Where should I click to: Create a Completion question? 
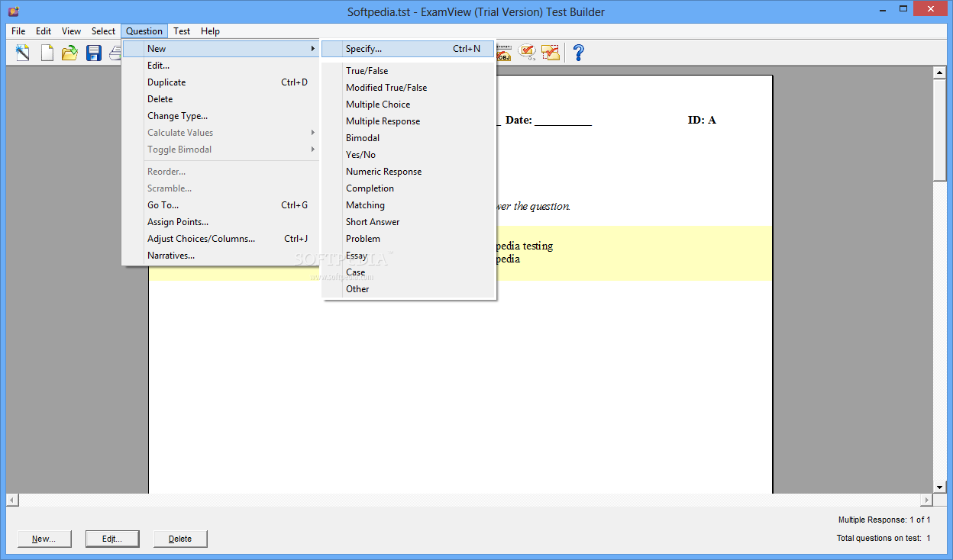pos(409,188)
